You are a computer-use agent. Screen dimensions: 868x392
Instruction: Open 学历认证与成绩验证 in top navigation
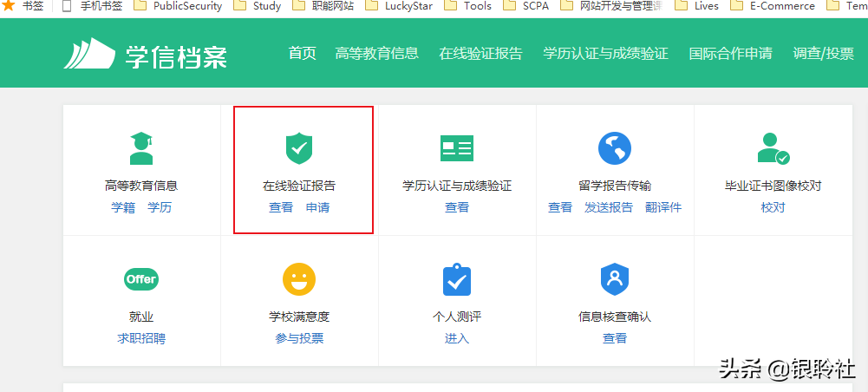[605, 53]
